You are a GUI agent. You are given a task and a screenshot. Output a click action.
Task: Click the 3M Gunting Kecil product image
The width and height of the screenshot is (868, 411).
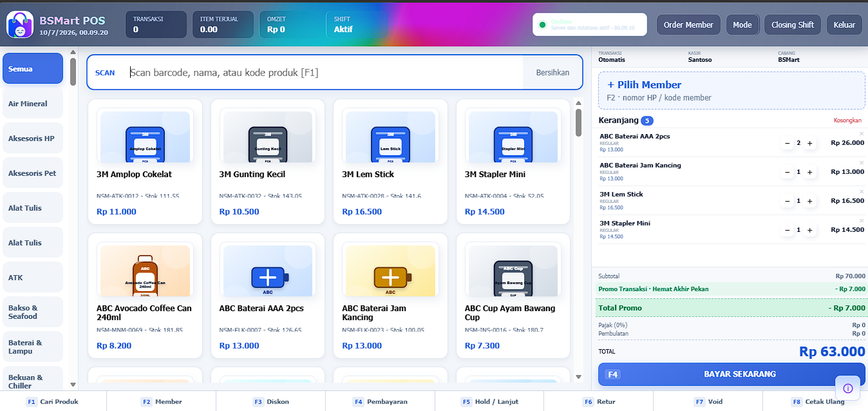[x=268, y=136]
